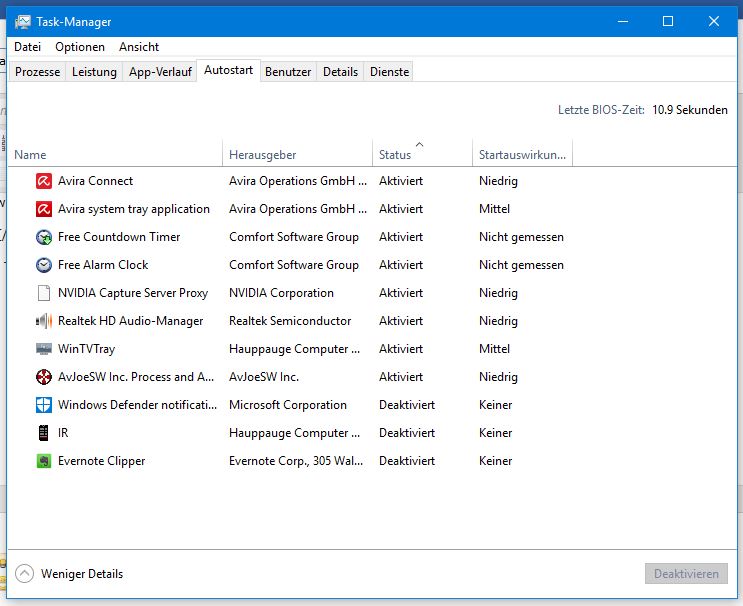Click publisher Realtek Semiconductor
The image size is (743, 606).
[x=290, y=321]
